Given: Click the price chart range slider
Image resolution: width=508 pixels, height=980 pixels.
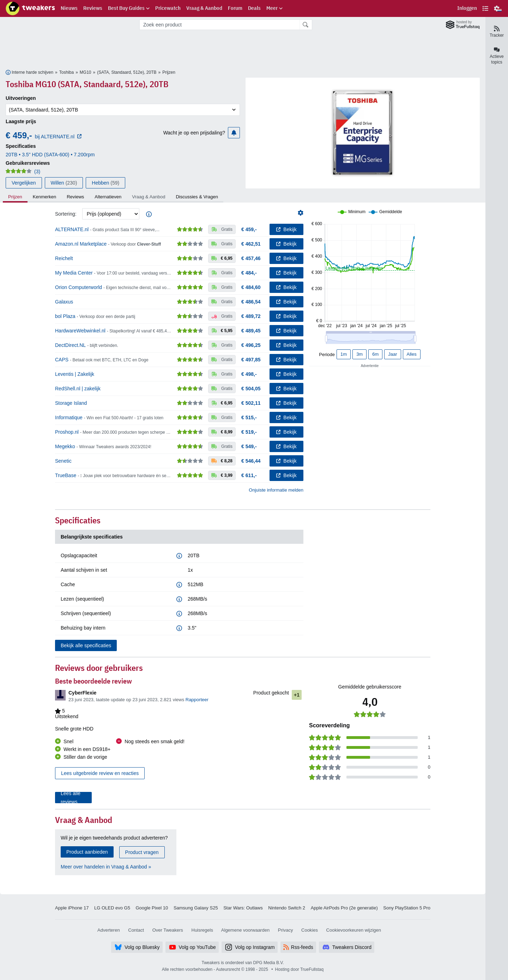Looking at the screenshot, I should (370, 338).
